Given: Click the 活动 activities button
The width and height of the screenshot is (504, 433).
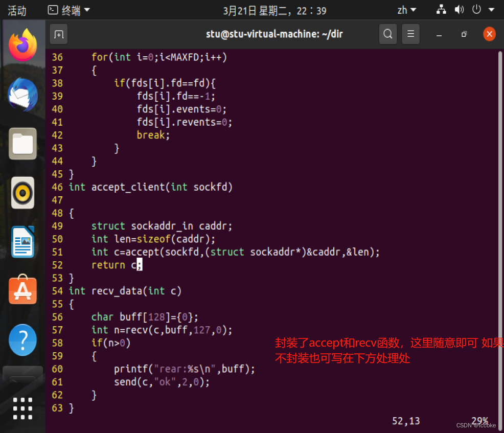Looking at the screenshot, I should (17, 11).
